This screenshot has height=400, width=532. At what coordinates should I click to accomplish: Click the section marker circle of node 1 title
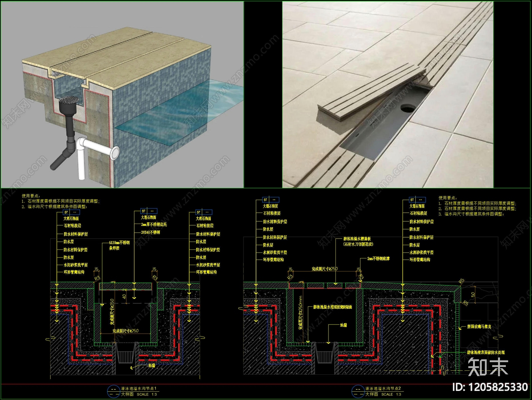pyautogui.click(x=113, y=391)
